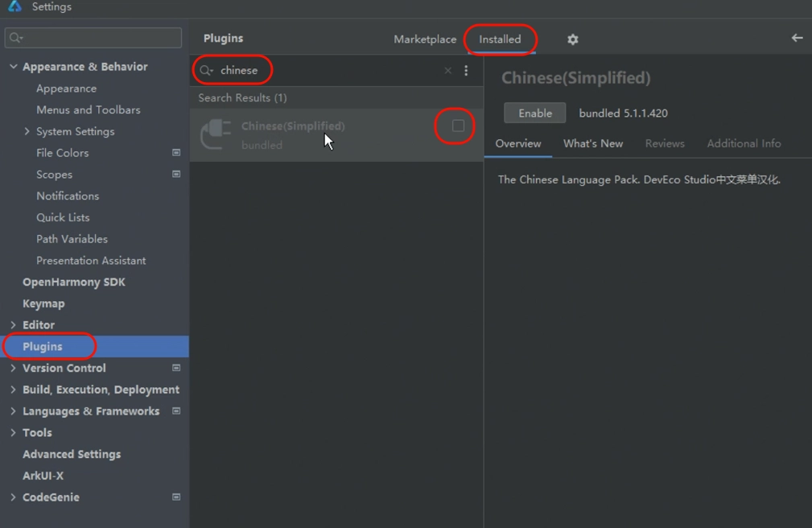812x528 pixels.
Task: Click the settings search magnifier icon
Action: (16, 38)
